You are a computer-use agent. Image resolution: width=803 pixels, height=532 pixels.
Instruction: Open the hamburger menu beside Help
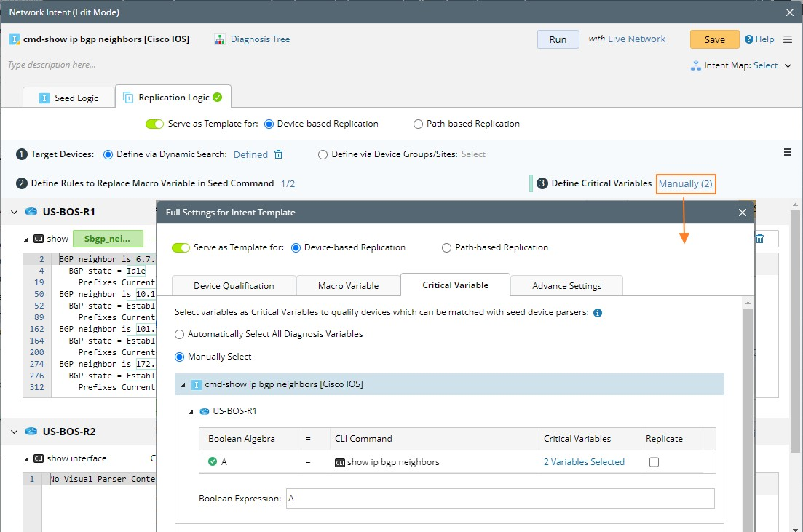click(788, 39)
